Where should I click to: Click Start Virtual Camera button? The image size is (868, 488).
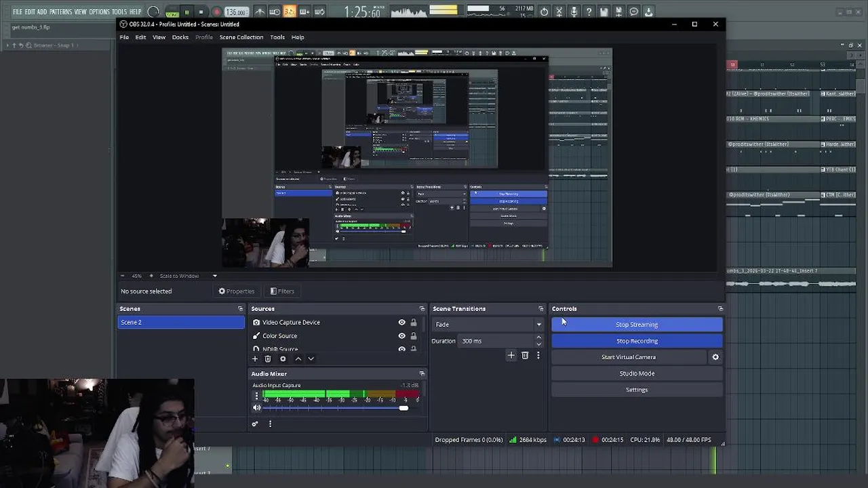pyautogui.click(x=629, y=357)
